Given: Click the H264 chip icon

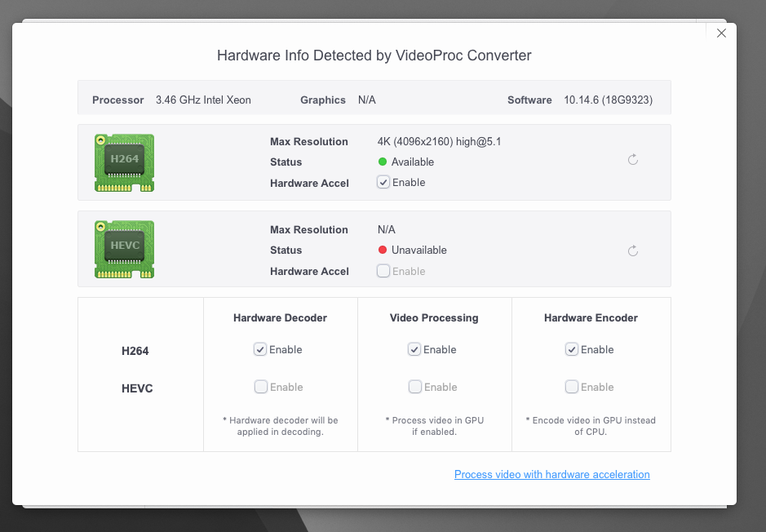Looking at the screenshot, I should pos(124,162).
